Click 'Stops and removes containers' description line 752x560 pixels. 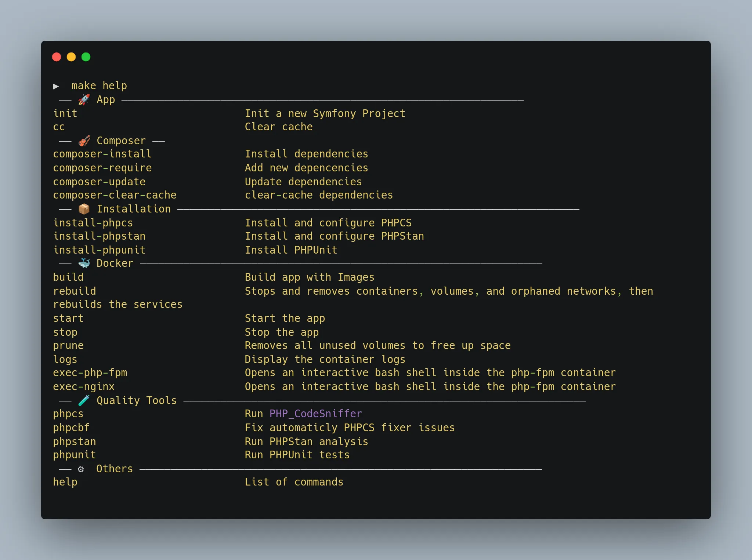(449, 291)
